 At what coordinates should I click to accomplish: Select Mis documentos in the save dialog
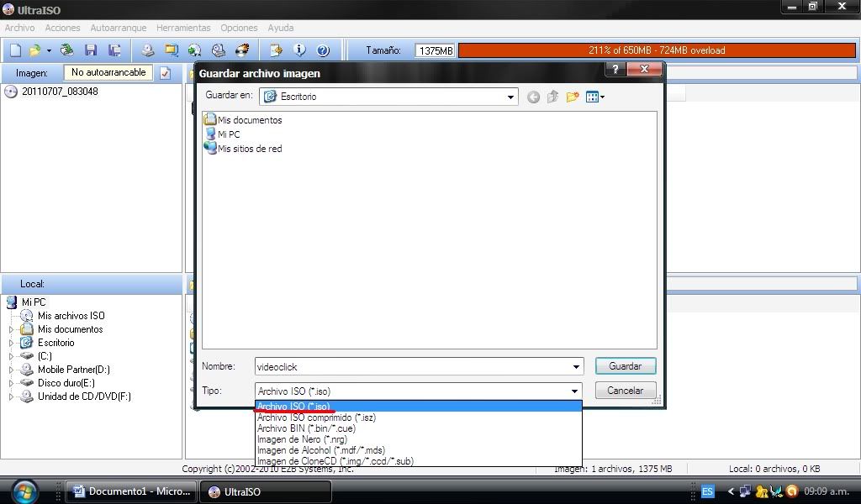click(x=249, y=120)
